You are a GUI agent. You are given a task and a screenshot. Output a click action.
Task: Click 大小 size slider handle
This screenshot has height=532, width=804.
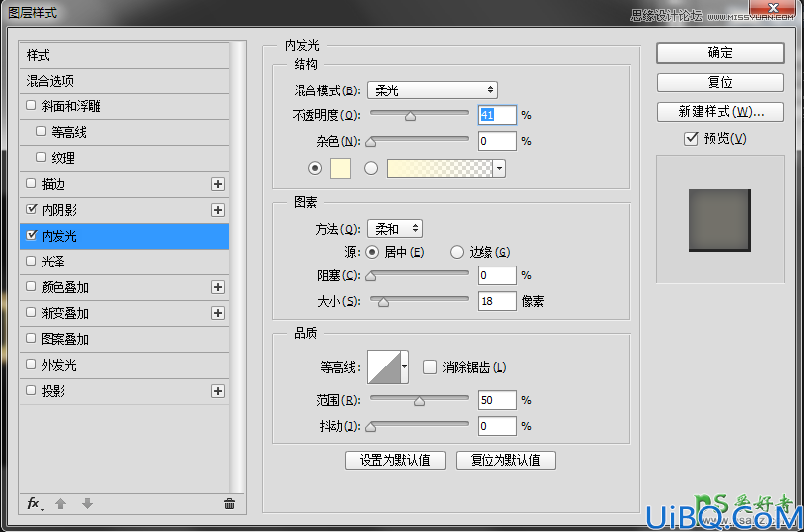coord(383,302)
